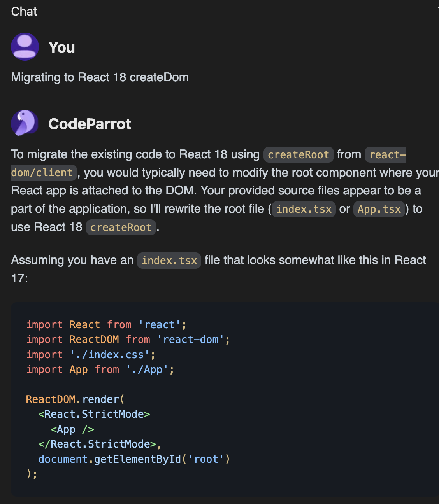Click the document.getElementById('root') code line

coord(134,459)
